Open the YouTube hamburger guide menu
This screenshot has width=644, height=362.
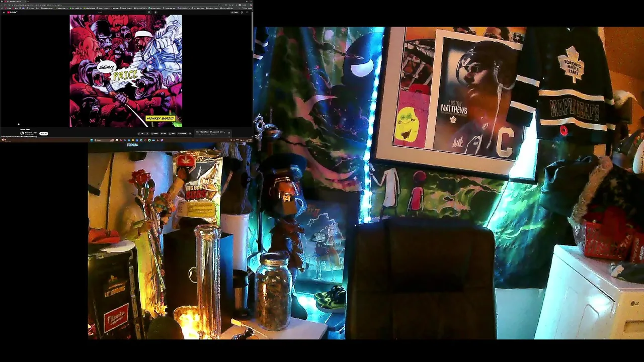click(x=4, y=12)
